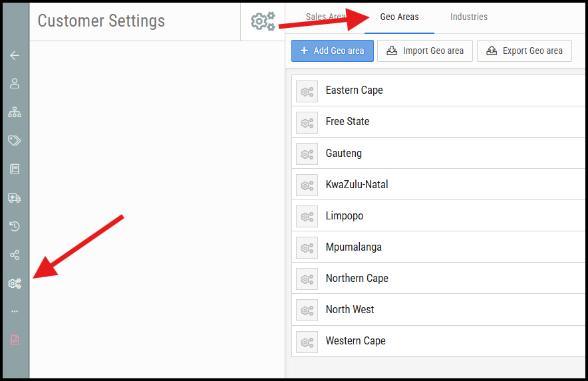Open the more options ellipsis in sidebar
The height and width of the screenshot is (381, 588).
coord(15,312)
